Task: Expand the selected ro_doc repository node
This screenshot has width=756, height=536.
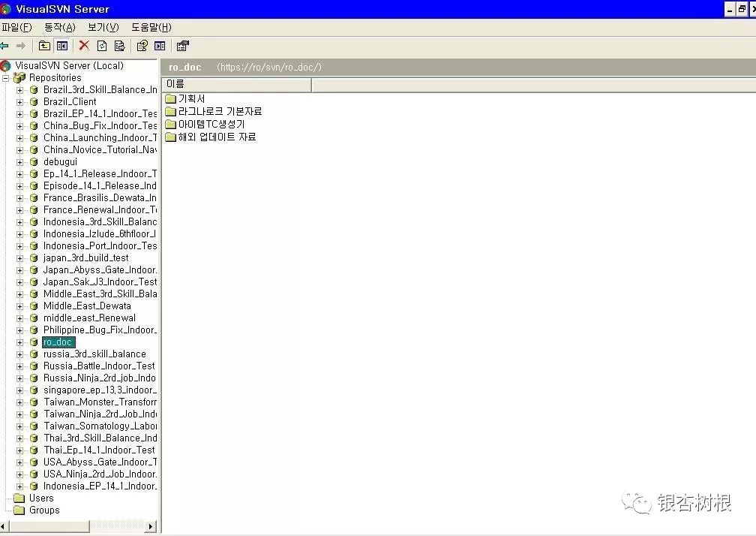Action: (19, 342)
